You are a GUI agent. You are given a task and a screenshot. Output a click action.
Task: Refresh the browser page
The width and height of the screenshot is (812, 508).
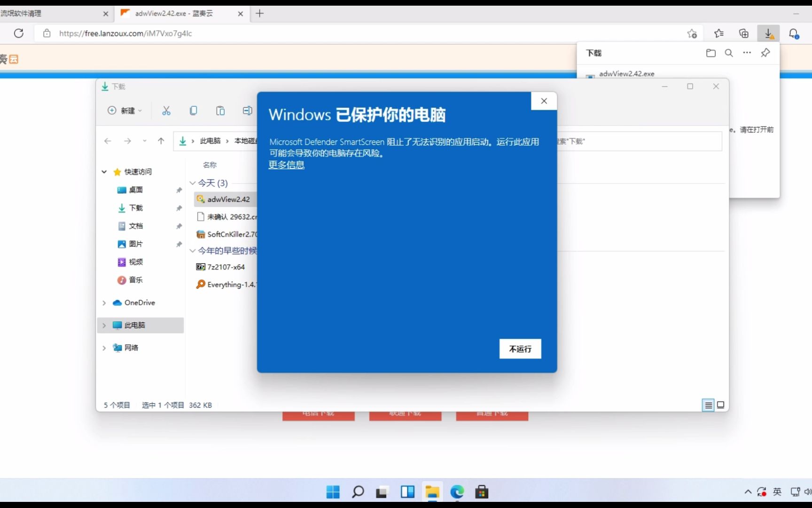[19, 33]
